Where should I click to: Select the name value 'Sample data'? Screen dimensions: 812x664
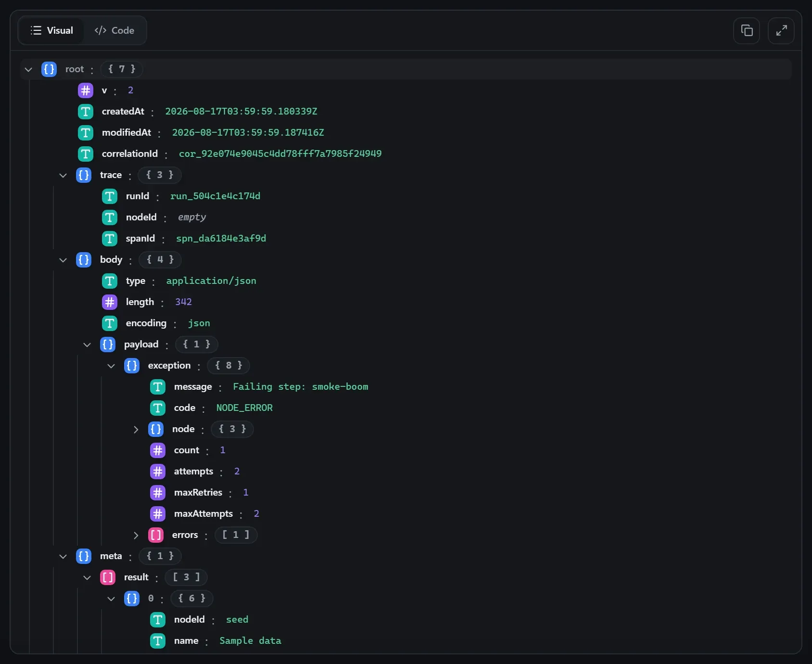pos(250,641)
